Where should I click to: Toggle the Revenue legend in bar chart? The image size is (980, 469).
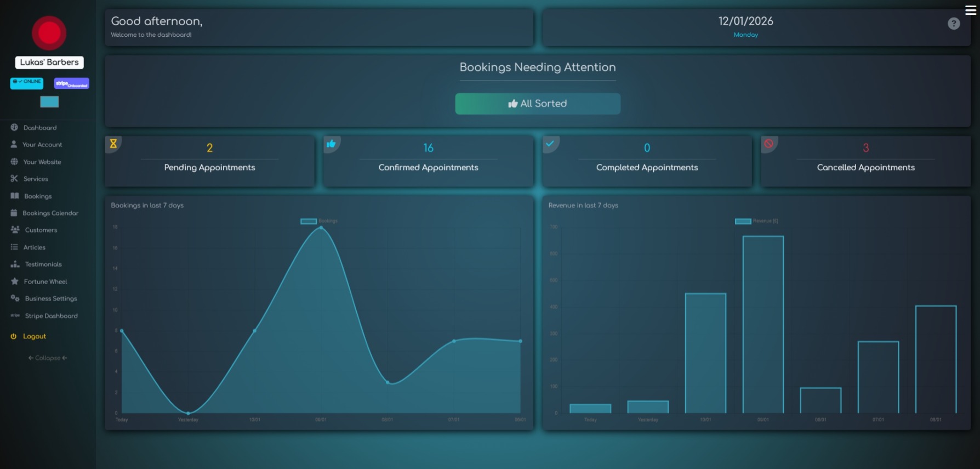(x=756, y=221)
